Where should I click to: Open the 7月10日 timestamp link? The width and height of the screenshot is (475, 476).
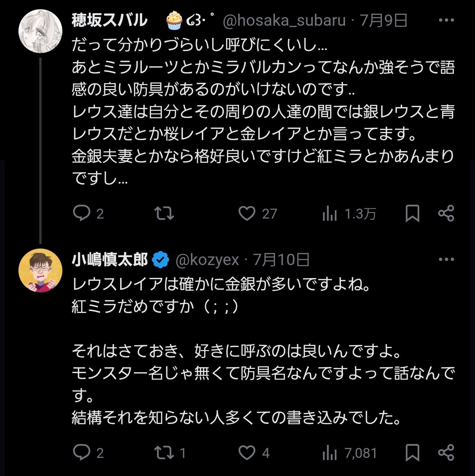click(x=281, y=260)
